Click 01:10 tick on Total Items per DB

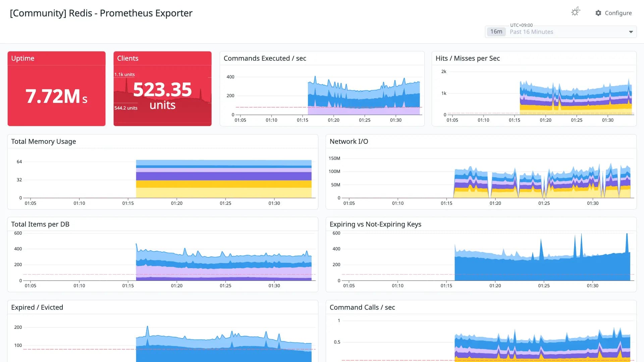click(x=79, y=286)
